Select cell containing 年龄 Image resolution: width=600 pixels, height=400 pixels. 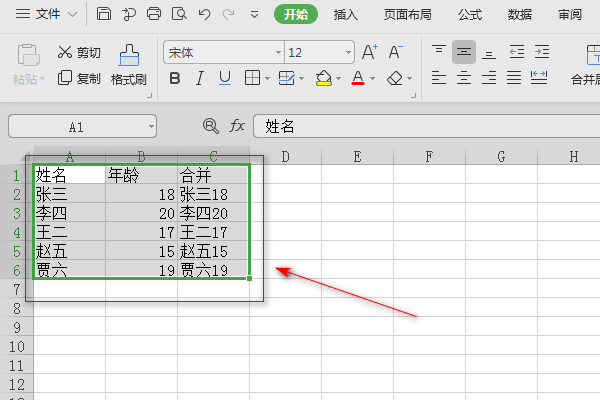point(142,175)
